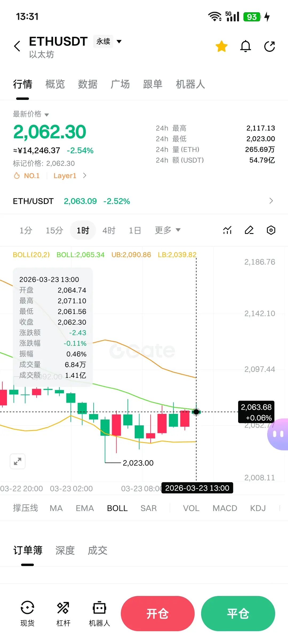Expand the chevron next to Layer1
Image resolution: width=288 pixels, height=644 pixels.
[x=85, y=176]
